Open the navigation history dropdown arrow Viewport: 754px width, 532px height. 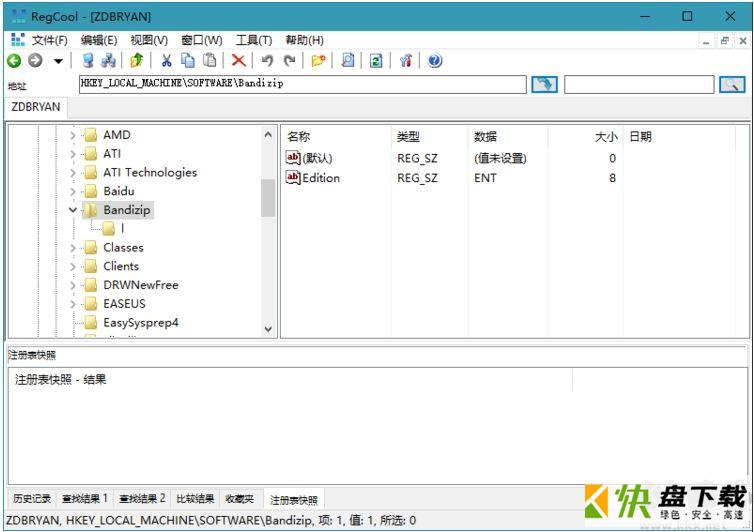tap(58, 61)
